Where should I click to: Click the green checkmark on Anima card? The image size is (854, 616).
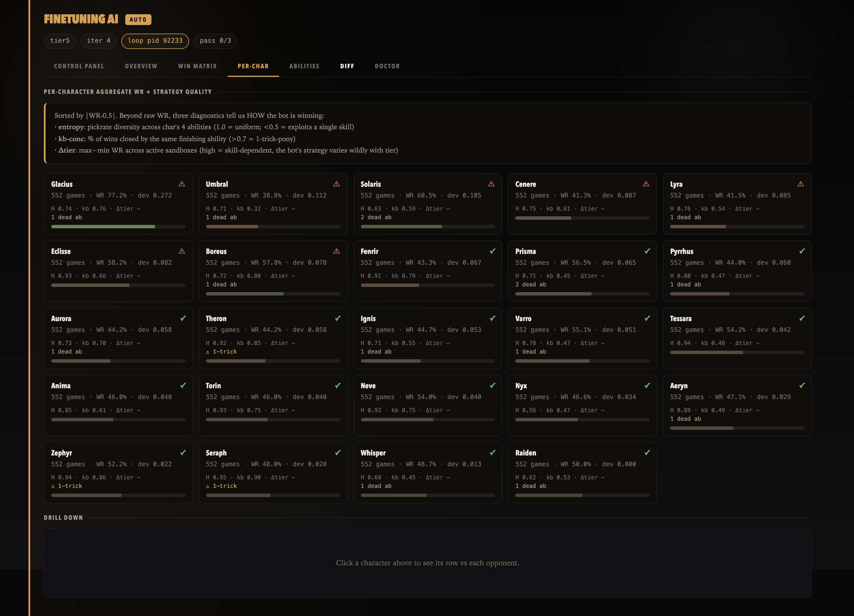tap(183, 385)
